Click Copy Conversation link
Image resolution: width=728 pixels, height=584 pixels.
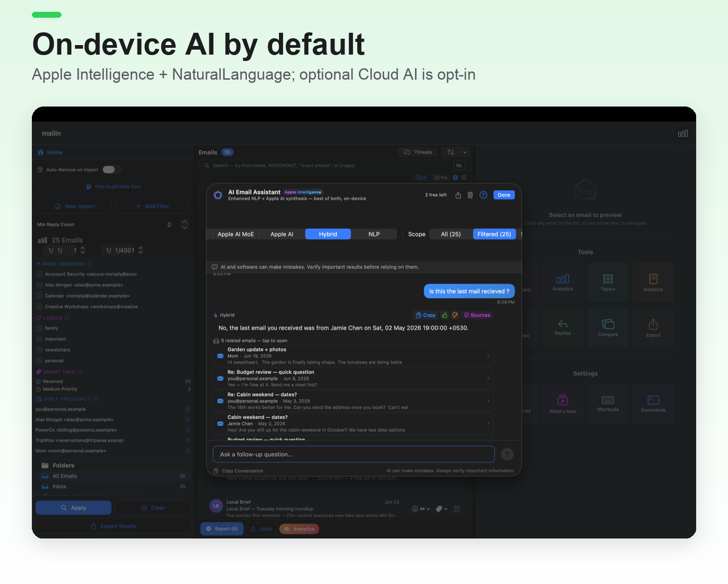point(238,471)
